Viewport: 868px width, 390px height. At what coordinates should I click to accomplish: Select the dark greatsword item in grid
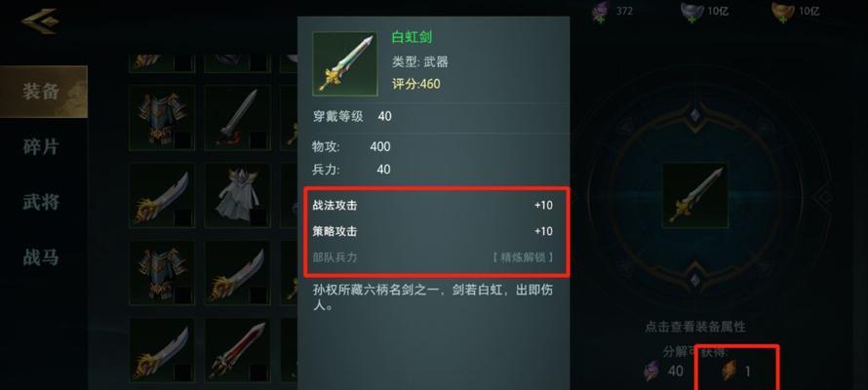tap(238, 117)
